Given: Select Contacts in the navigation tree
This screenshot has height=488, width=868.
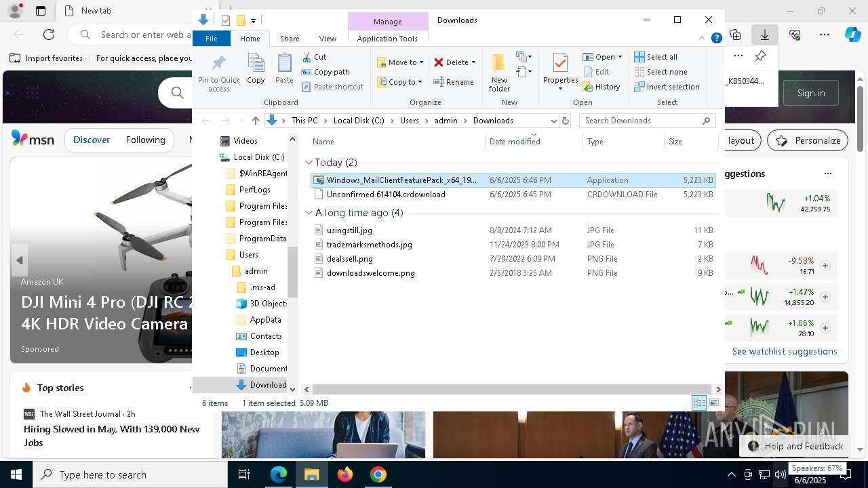Looking at the screenshot, I should coord(258,336).
